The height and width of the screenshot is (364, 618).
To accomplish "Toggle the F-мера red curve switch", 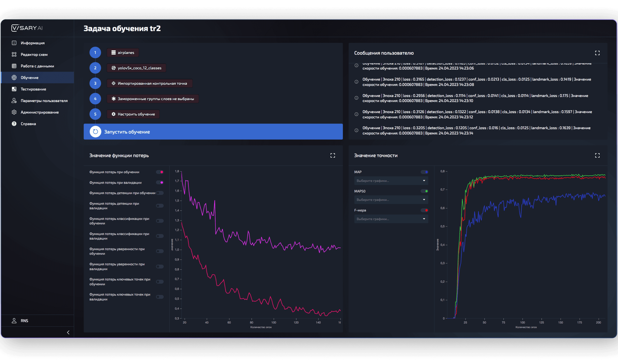I will [424, 210].
